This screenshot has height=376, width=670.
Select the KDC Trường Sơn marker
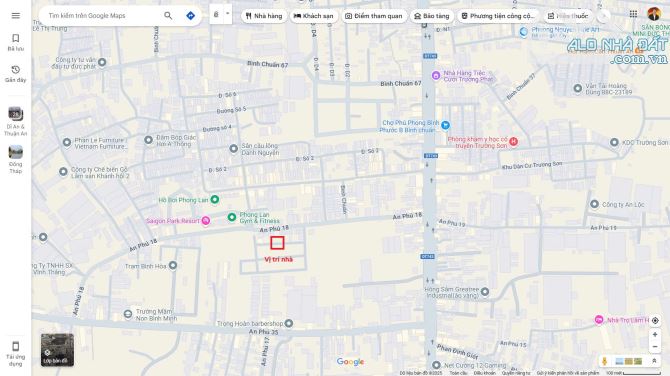pyautogui.click(x=614, y=142)
